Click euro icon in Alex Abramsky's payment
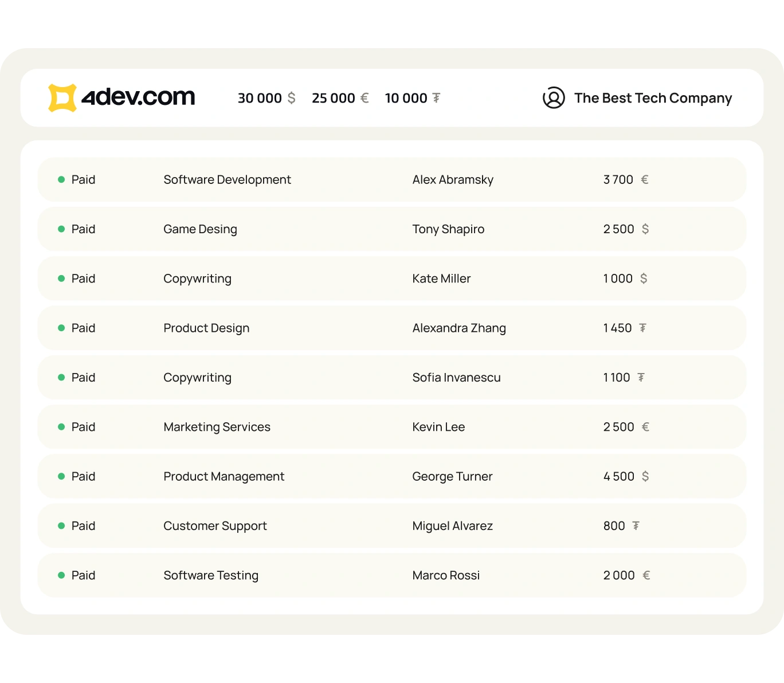The height and width of the screenshot is (683, 784). [645, 180]
